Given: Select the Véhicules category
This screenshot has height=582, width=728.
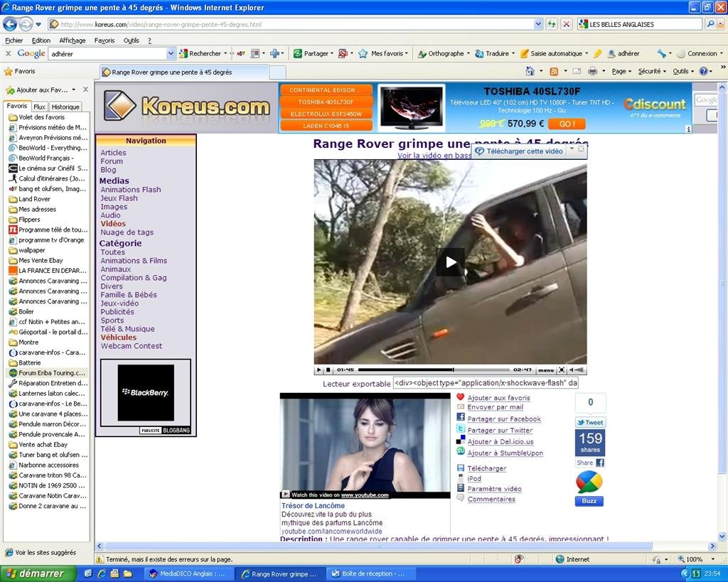Looking at the screenshot, I should (119, 338).
